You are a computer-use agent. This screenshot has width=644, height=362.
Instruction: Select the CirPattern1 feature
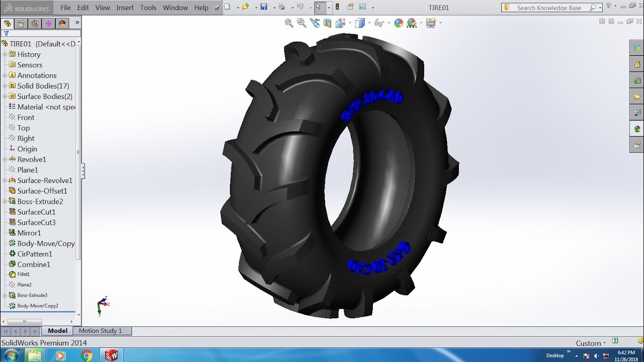[x=35, y=254]
